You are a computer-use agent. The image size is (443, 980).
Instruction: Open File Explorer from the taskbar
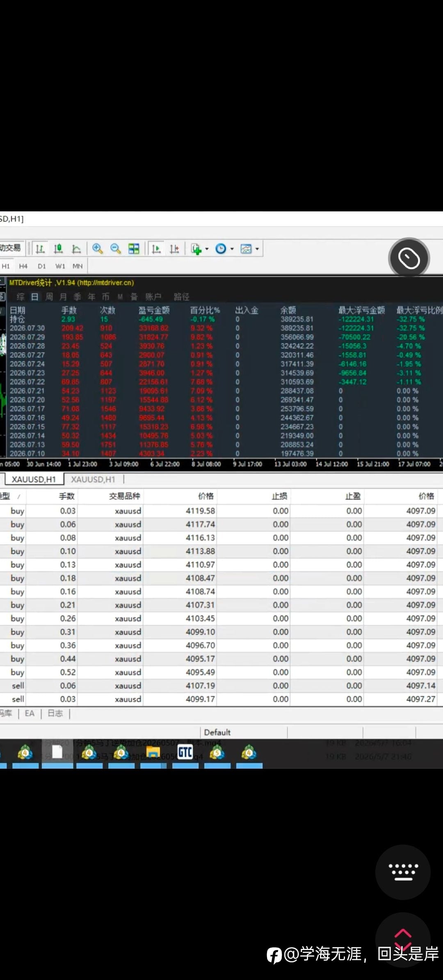tap(153, 752)
